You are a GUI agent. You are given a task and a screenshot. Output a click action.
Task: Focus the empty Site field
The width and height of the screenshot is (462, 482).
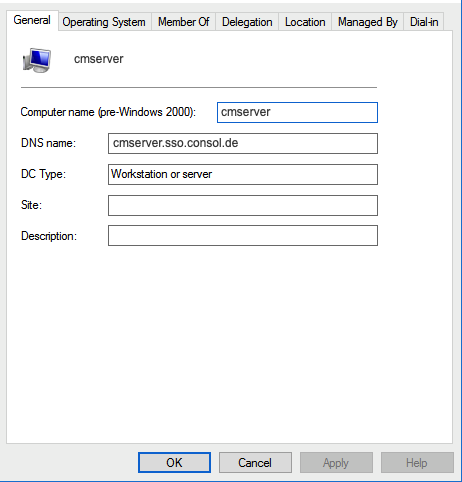point(243,205)
